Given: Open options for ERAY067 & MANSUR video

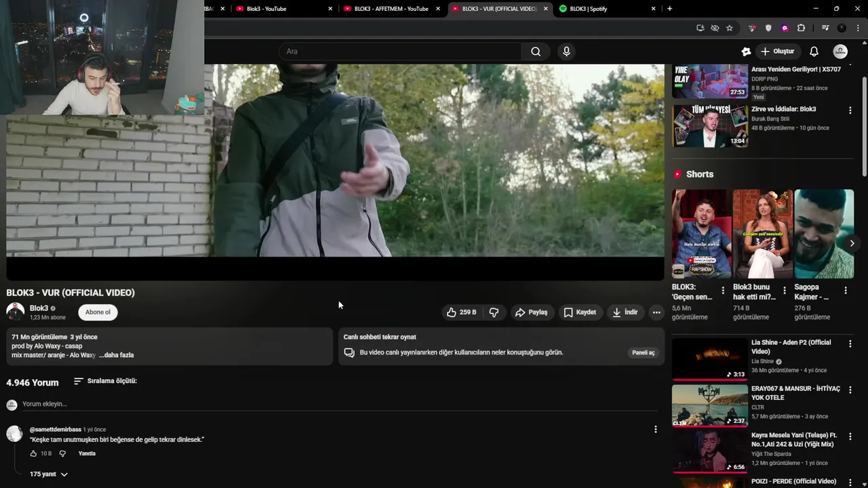Looking at the screenshot, I should coord(850,390).
